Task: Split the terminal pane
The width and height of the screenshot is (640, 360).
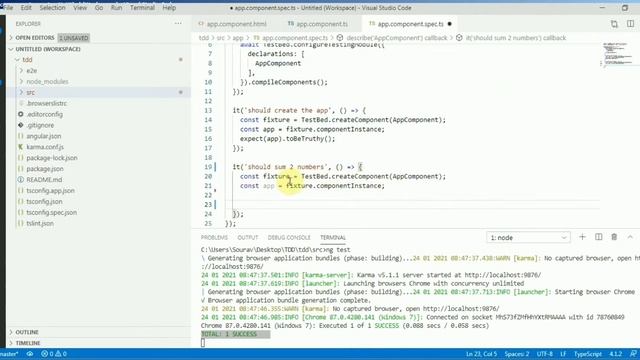Action: point(599,237)
